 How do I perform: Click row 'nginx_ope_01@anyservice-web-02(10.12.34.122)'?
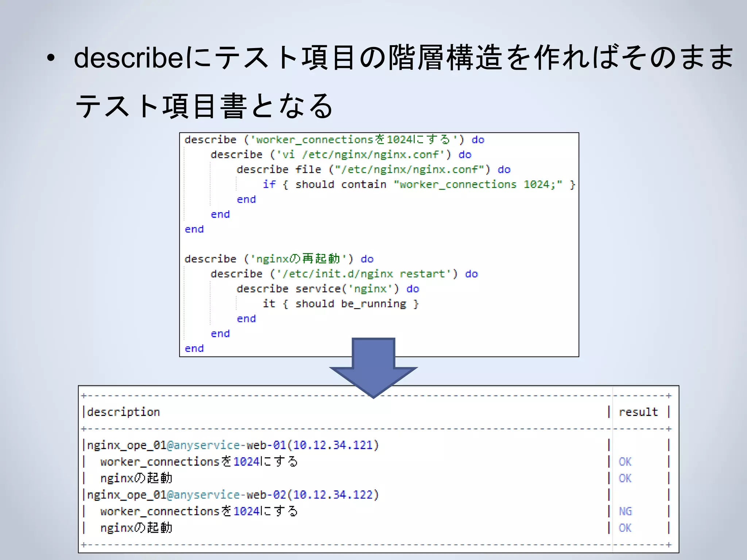[x=233, y=495]
